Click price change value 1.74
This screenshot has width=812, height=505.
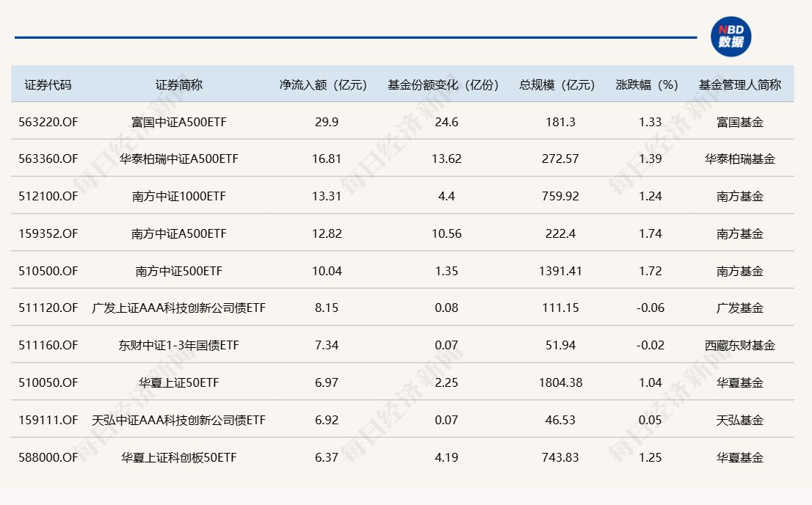point(650,233)
